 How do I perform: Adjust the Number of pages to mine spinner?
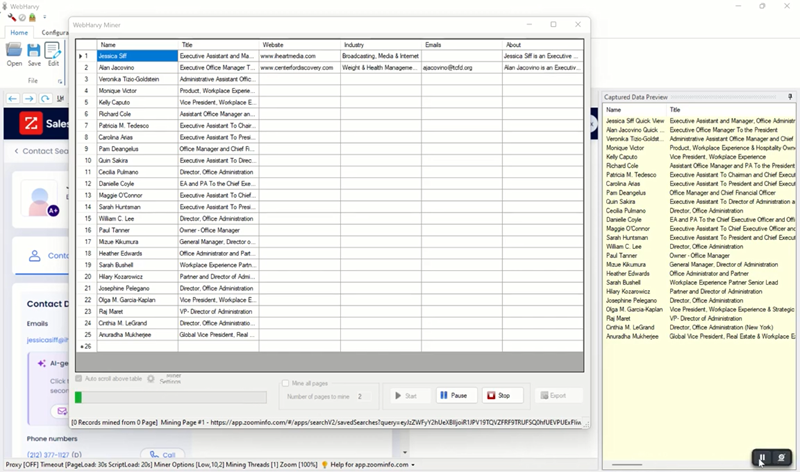366,396
